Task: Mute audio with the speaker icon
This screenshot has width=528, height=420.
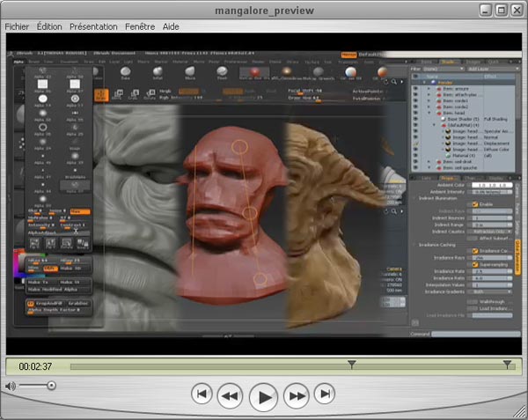Action: pos(10,386)
